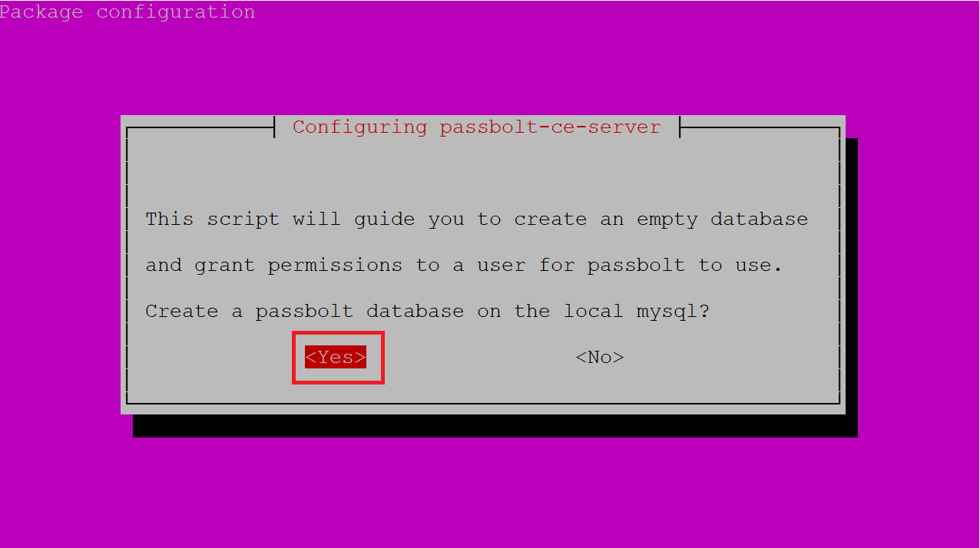The height and width of the screenshot is (548, 980).
Task: Click the "Configuring passbolt-ce-server" dialog title
Action: [x=476, y=127]
